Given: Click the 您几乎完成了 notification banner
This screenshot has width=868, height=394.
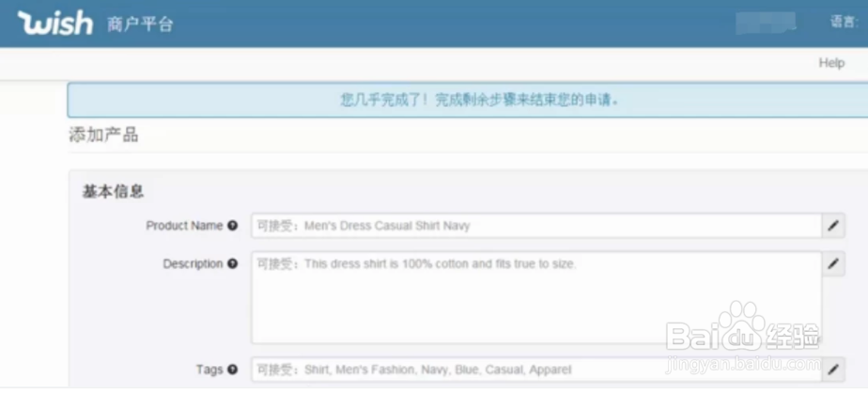Looking at the screenshot, I should pyautogui.click(x=468, y=101).
